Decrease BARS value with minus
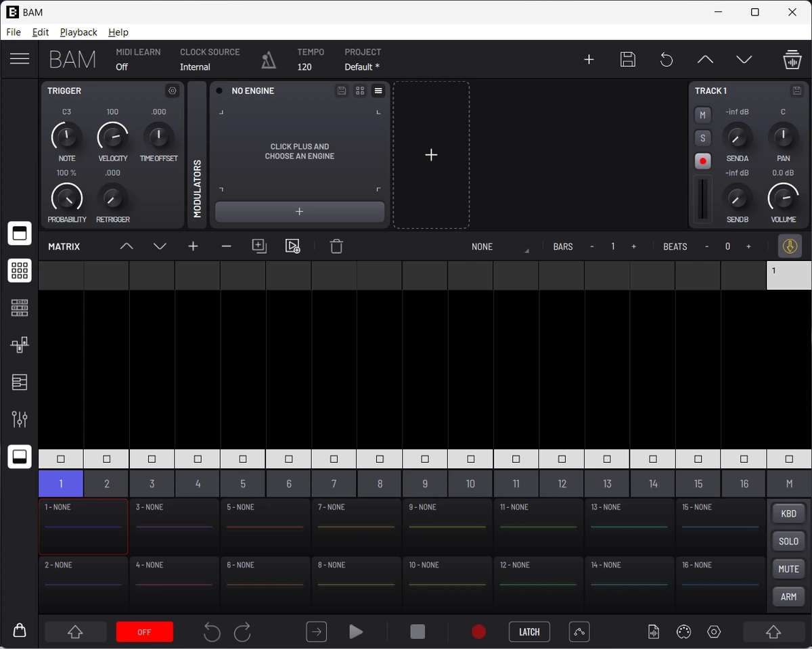This screenshot has height=649, width=812. point(591,246)
